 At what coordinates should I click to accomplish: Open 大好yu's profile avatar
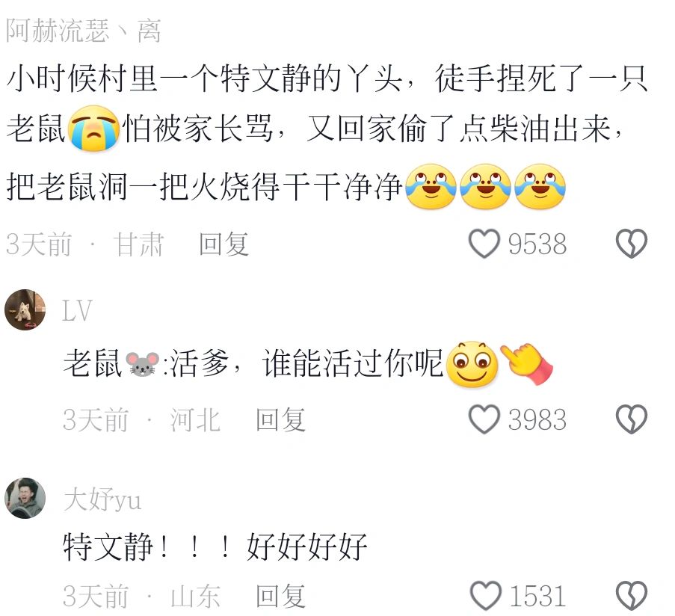(x=25, y=498)
